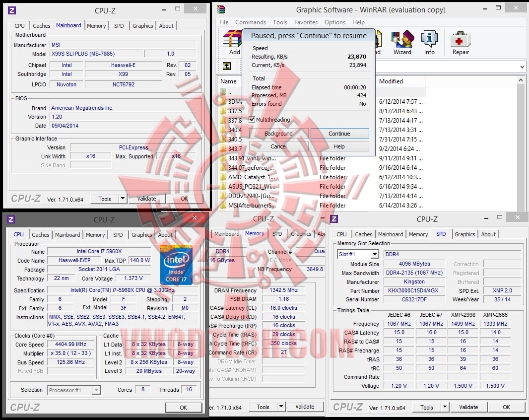Switch to Memory tab in Mainboard CPU-Z window
This screenshot has height=420, width=529.
(x=96, y=26)
